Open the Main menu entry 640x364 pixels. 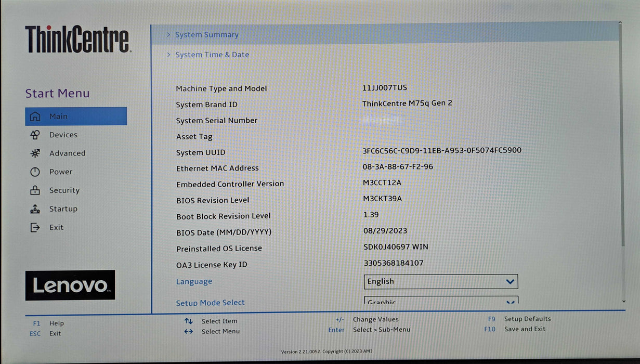coord(76,116)
